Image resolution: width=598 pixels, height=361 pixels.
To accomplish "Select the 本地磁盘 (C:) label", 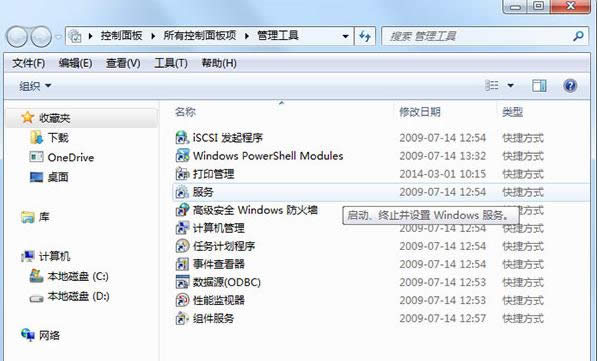I will 78,276.
